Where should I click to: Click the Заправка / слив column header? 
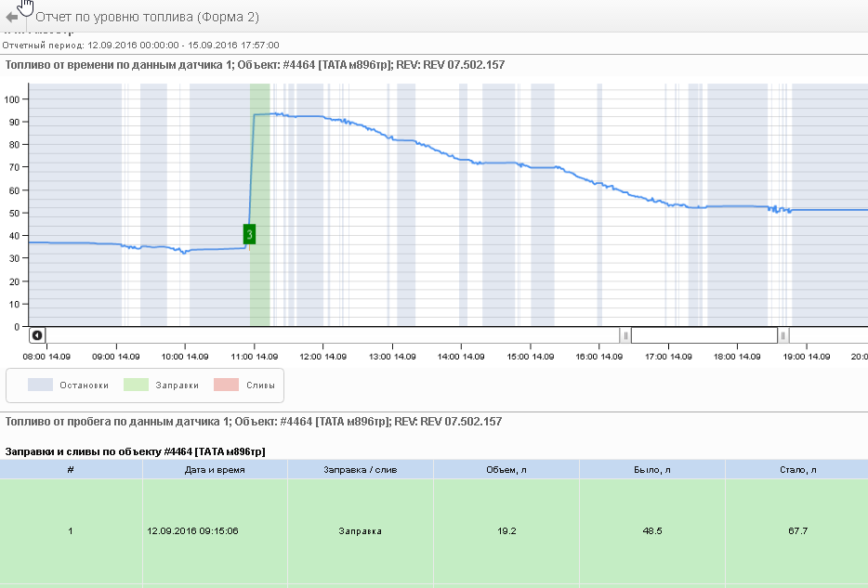pyautogui.click(x=360, y=470)
